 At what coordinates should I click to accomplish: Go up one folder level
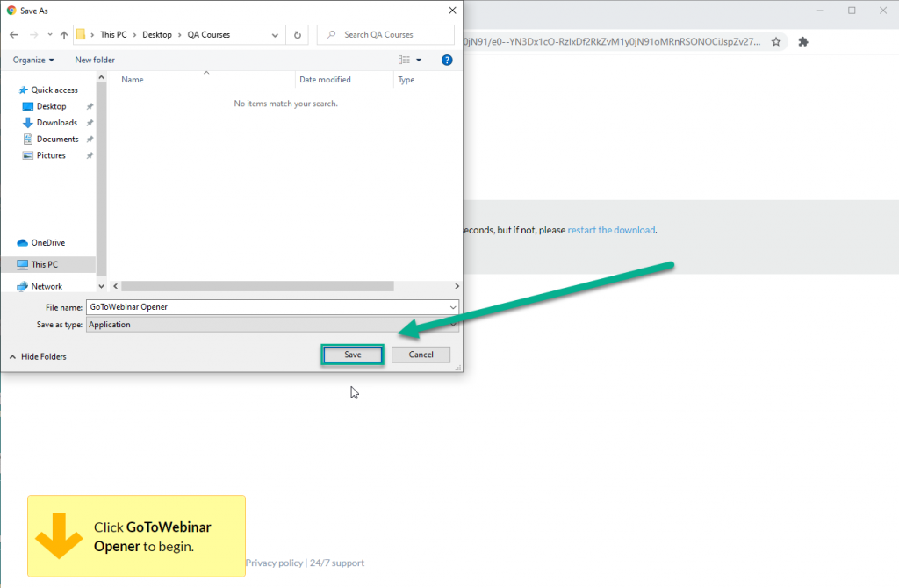point(63,35)
